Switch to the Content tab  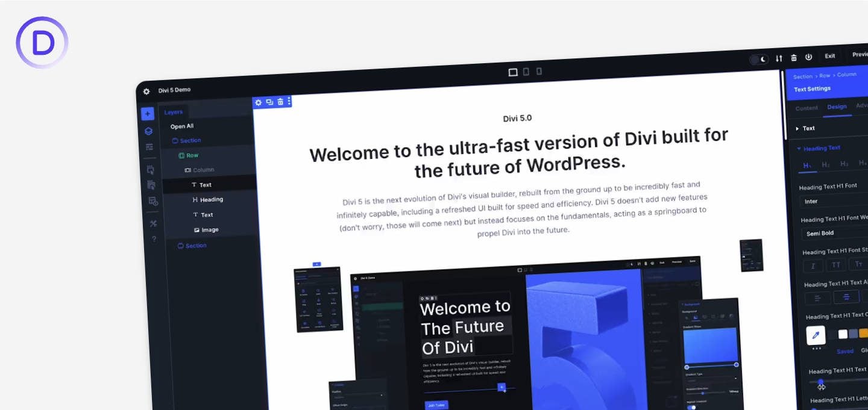coord(807,108)
